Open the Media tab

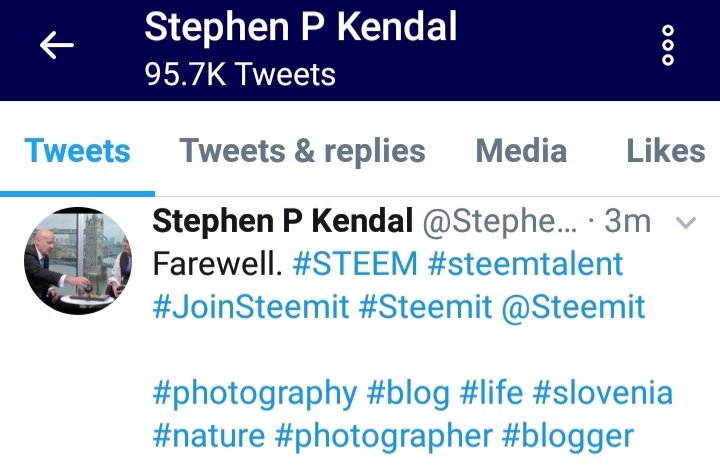coord(521,151)
